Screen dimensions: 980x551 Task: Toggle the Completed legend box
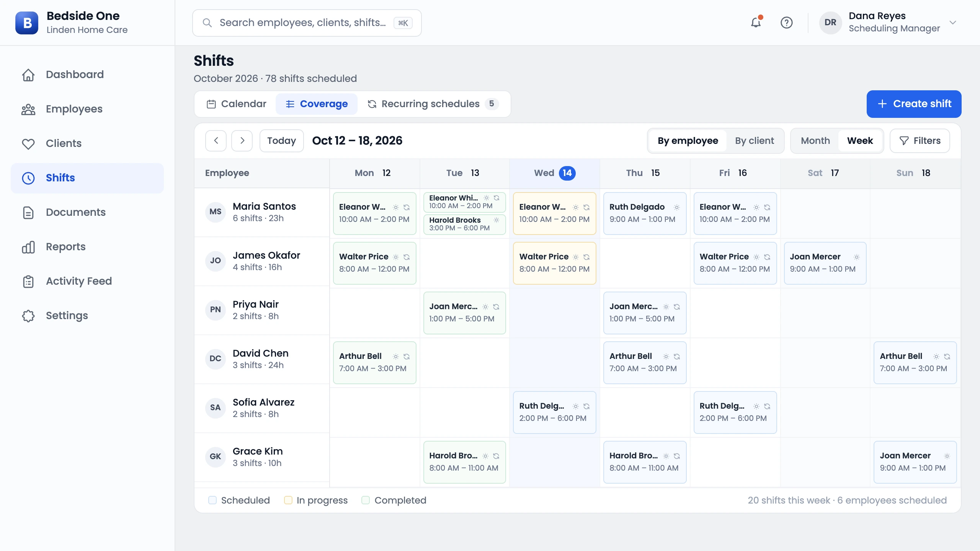click(x=366, y=500)
